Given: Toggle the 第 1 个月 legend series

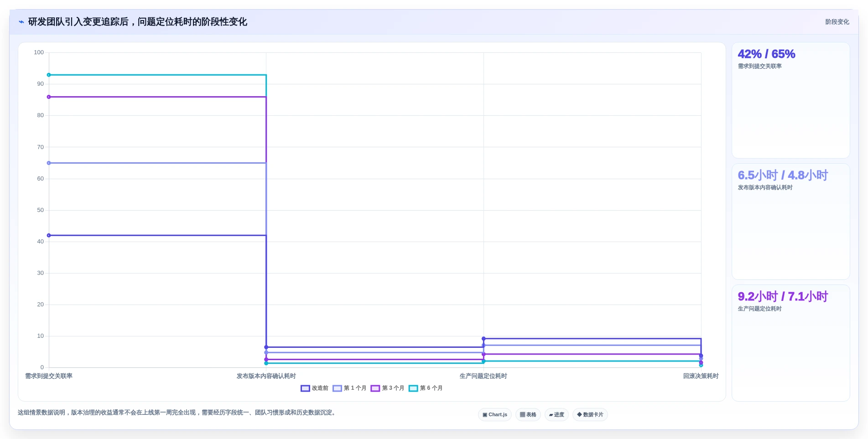Looking at the screenshot, I should coord(349,388).
